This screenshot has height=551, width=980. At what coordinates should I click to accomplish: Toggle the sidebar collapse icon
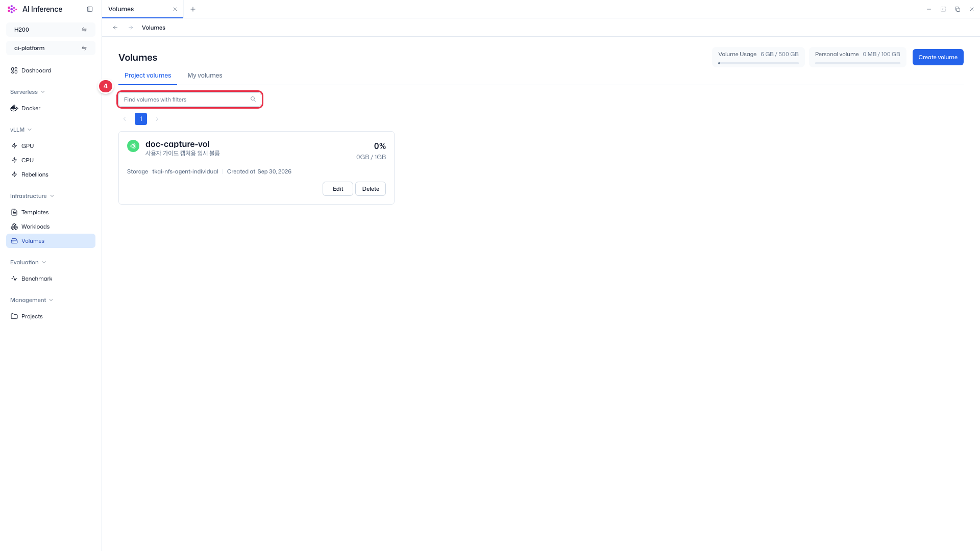[90, 9]
